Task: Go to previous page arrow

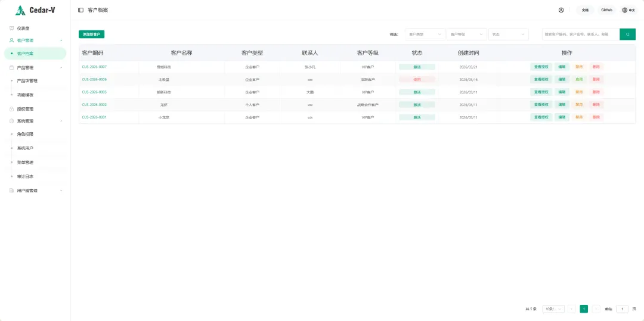Action: click(572, 308)
